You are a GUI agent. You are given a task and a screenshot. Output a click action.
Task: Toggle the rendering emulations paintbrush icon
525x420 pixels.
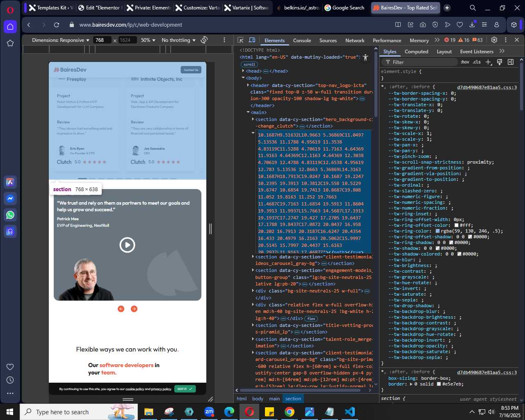(500, 62)
